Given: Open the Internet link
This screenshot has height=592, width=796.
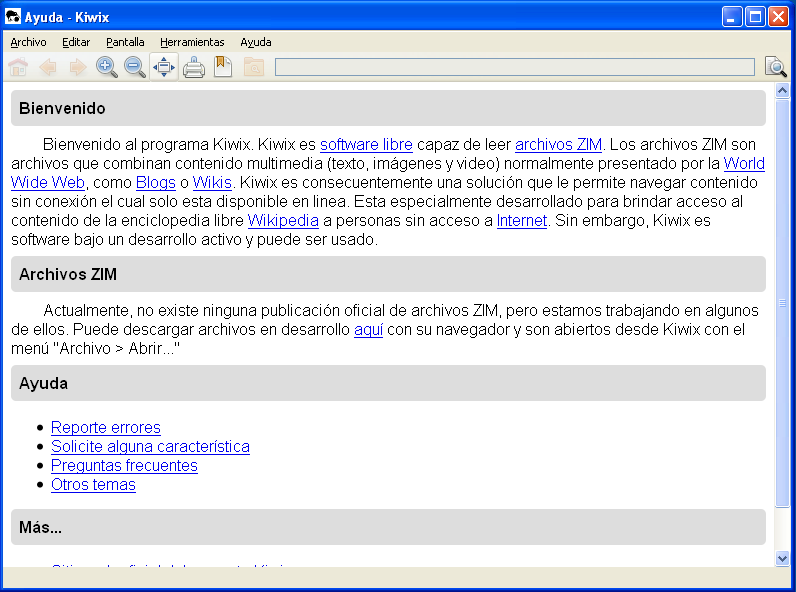Looking at the screenshot, I should (522, 221).
